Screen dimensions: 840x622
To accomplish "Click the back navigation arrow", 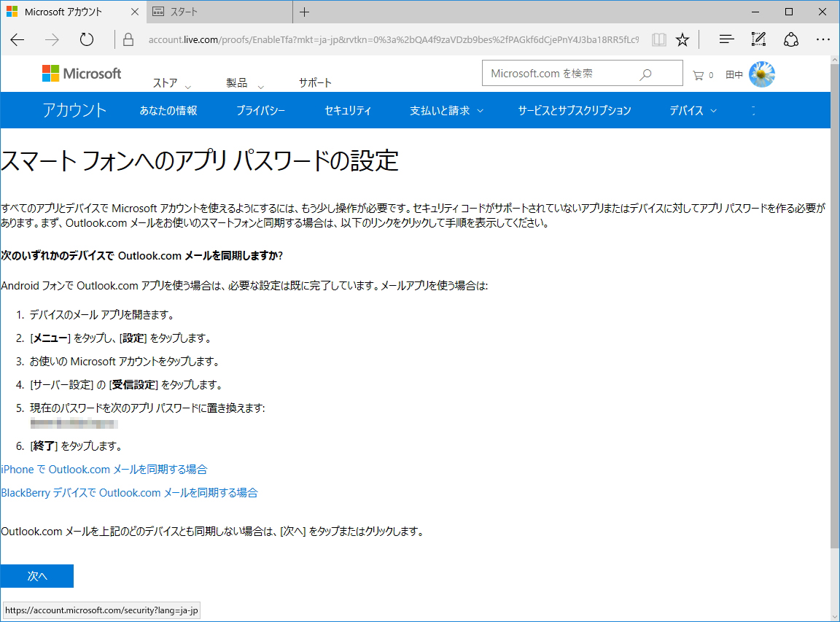I will point(17,40).
